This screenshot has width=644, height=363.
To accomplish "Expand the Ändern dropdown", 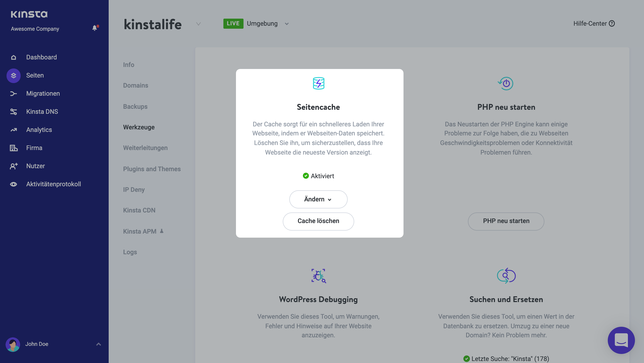I will pyautogui.click(x=318, y=199).
